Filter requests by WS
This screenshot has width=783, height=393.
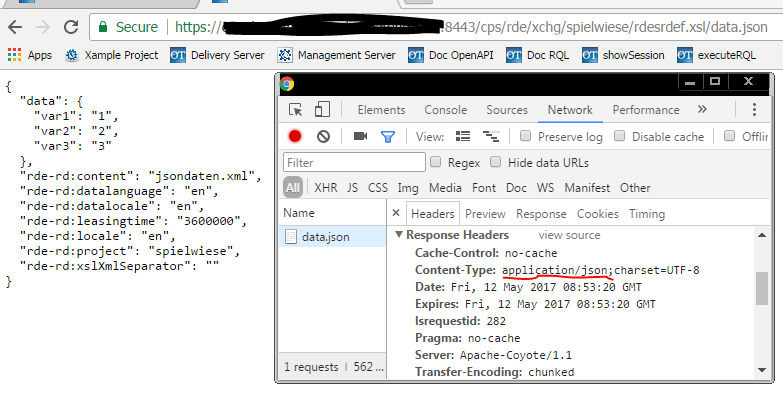tap(545, 188)
